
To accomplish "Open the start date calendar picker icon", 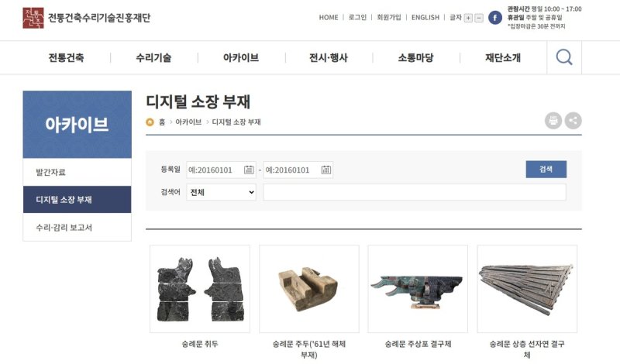I will click(249, 170).
